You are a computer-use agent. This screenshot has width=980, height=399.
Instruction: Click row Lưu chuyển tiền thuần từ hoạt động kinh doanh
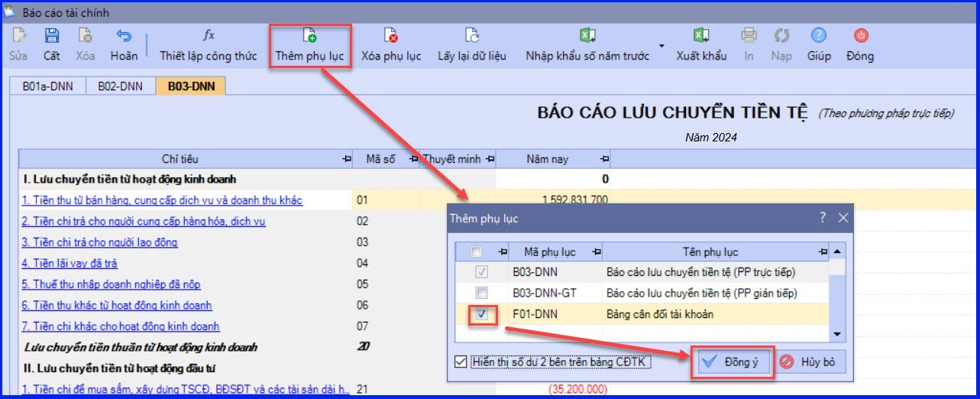click(140, 347)
